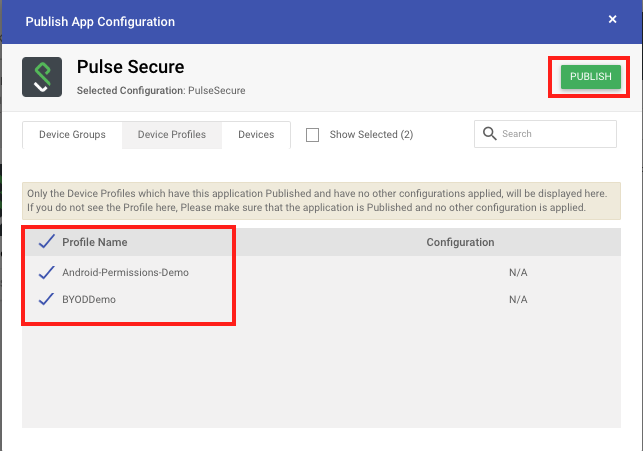Click the Configuration column header
643x451 pixels.
(x=460, y=242)
